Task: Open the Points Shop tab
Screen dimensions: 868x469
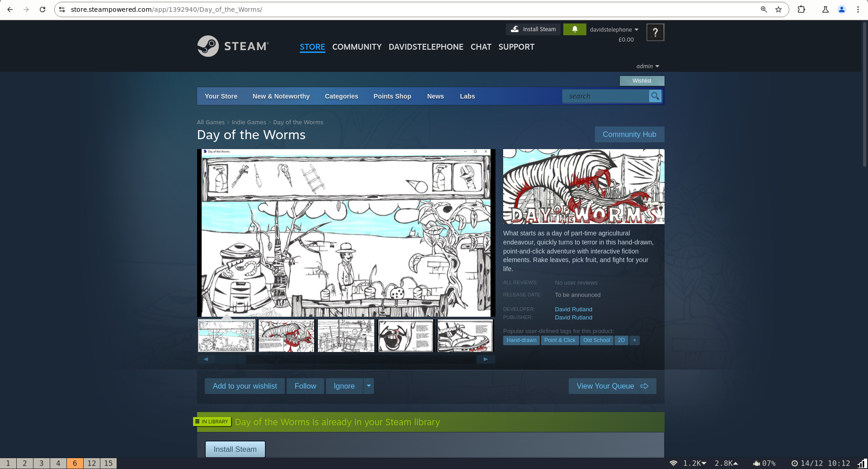Action: click(x=392, y=96)
